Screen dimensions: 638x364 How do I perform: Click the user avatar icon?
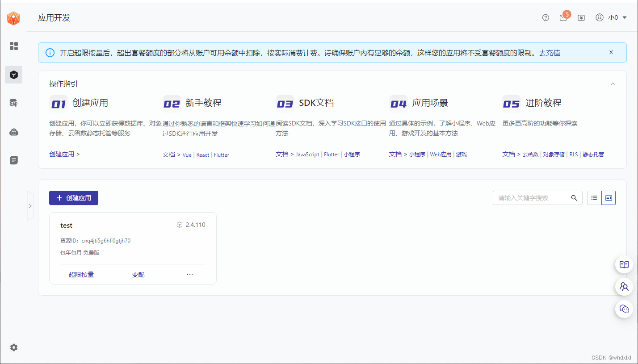[600, 17]
